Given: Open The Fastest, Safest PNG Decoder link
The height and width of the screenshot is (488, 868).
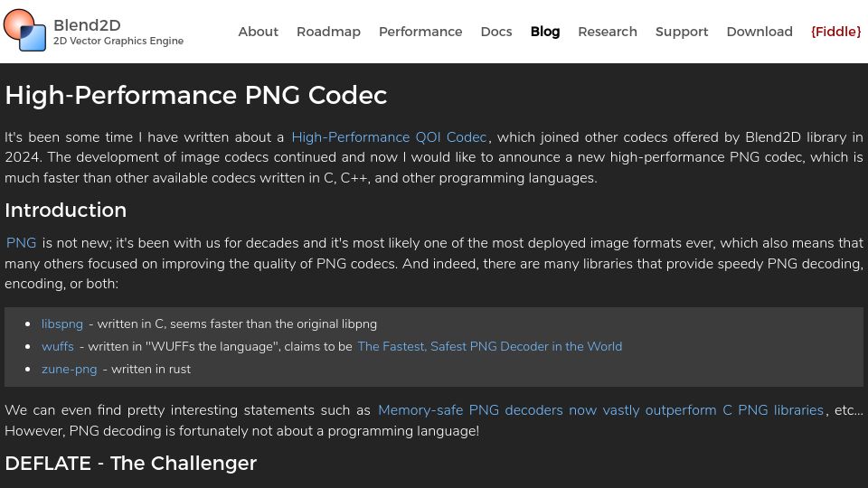Looking at the screenshot, I should click(x=489, y=346).
